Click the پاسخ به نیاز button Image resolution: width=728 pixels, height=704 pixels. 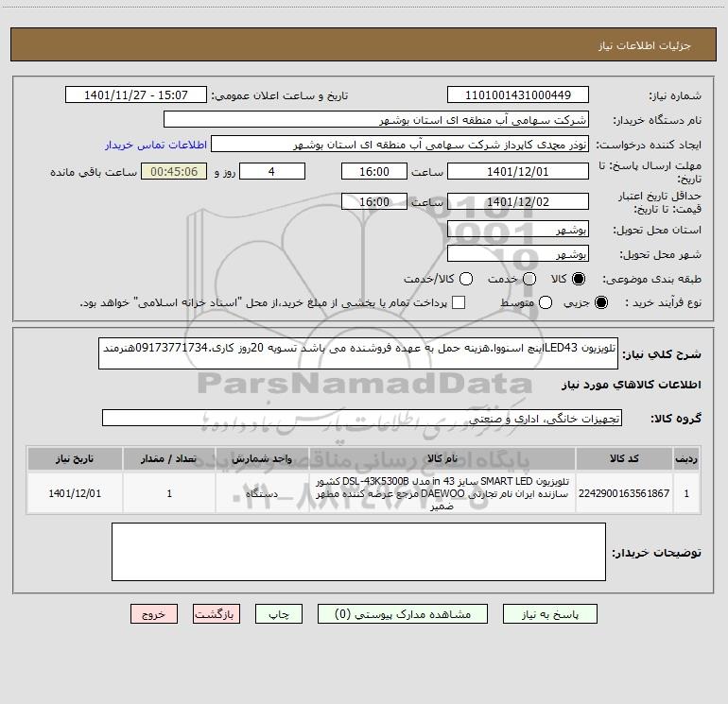point(549,614)
